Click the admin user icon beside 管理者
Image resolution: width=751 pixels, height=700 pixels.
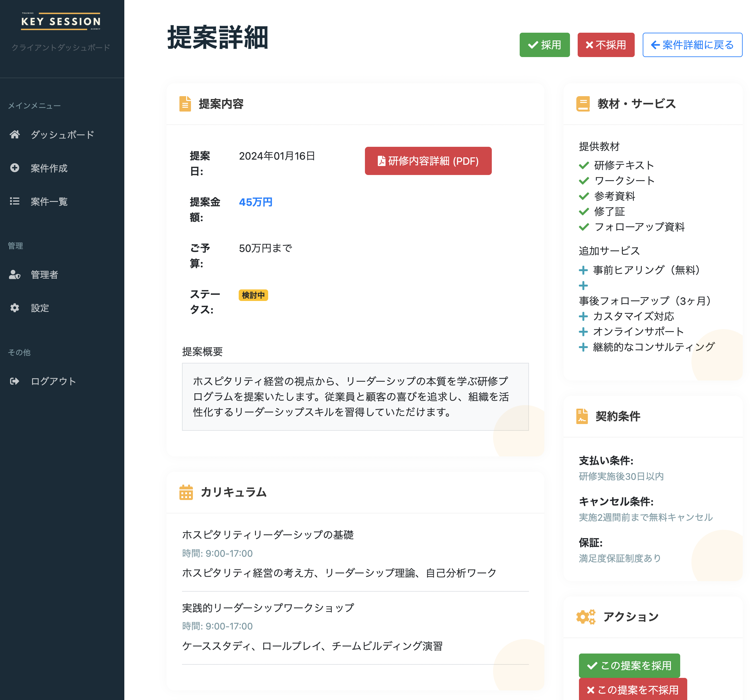15,274
